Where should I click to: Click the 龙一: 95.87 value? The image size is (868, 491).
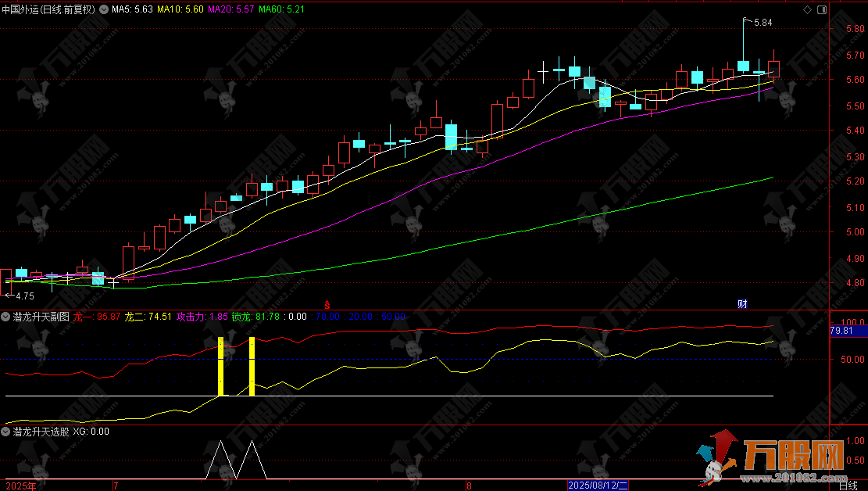tap(97, 317)
